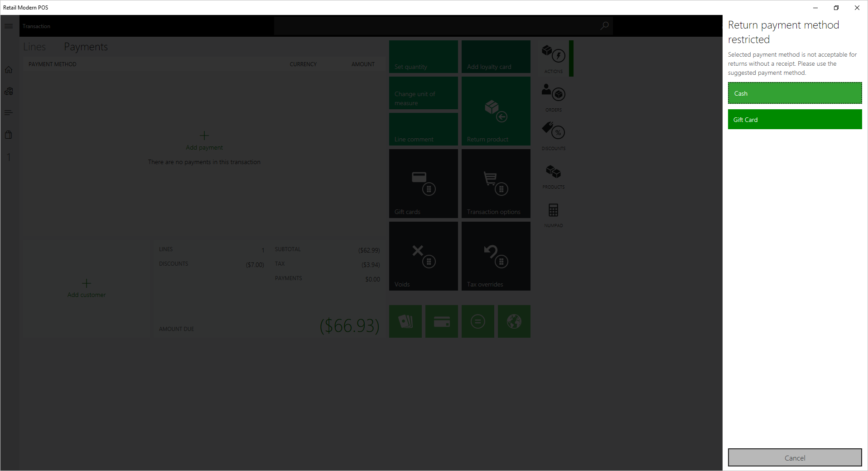The image size is (868, 471).
Task: Go to the Home icon in sidebar
Action: 9,70
